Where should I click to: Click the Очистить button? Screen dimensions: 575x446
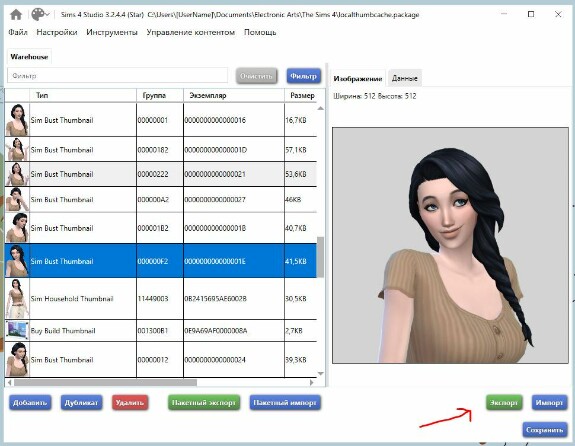pyautogui.click(x=256, y=76)
